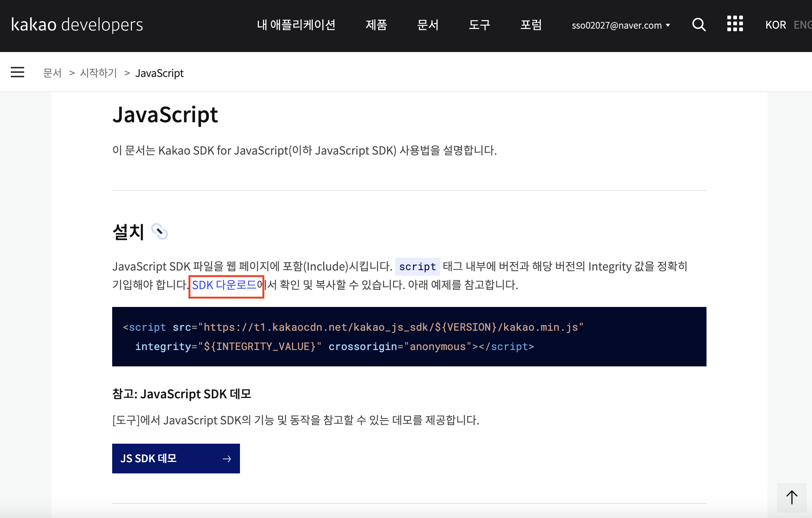Go to 시작하기 breadcrumb
This screenshot has width=812, height=518.
[x=98, y=73]
